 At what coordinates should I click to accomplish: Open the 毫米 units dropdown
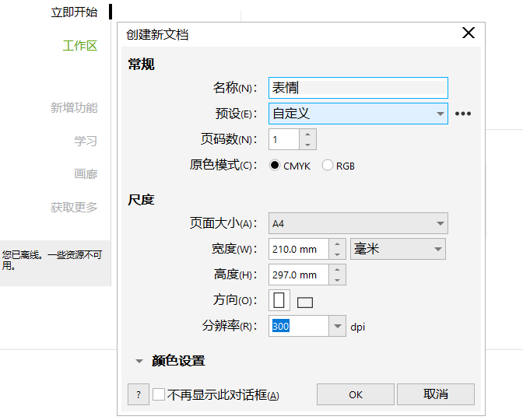(398, 249)
